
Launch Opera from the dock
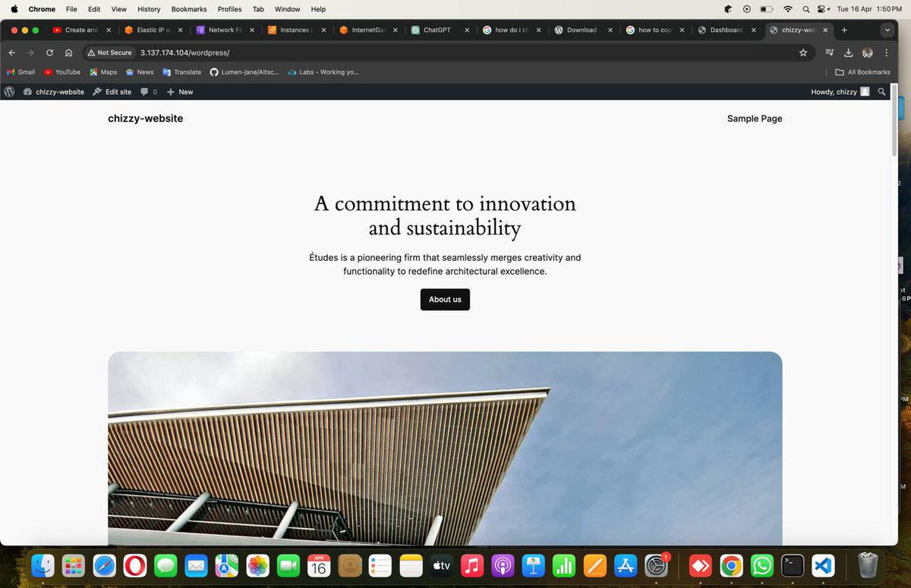135,565
